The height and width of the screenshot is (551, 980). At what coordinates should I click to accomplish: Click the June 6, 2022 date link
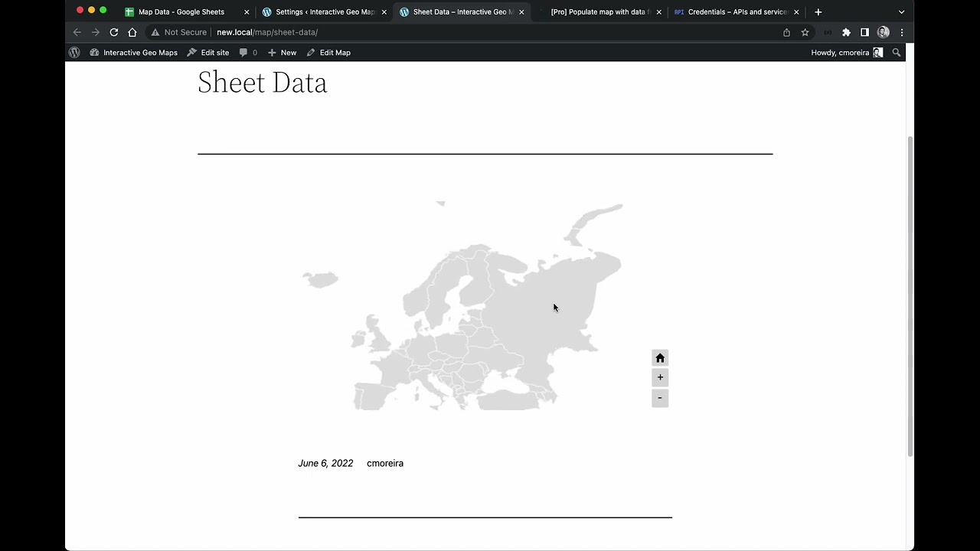pos(325,463)
